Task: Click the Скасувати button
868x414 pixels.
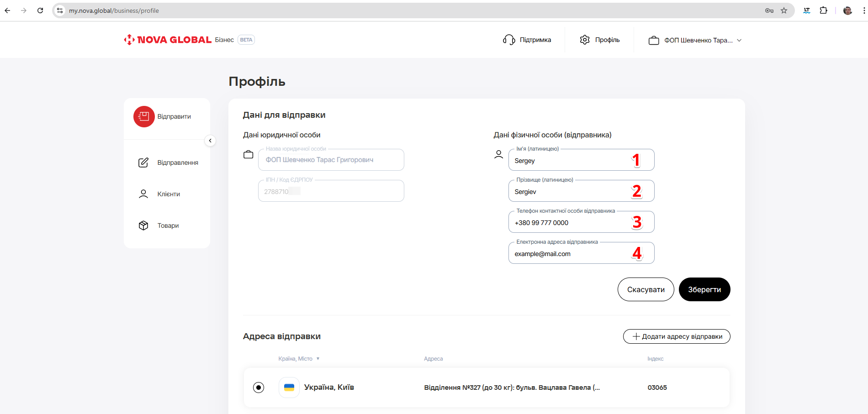Action: click(646, 289)
